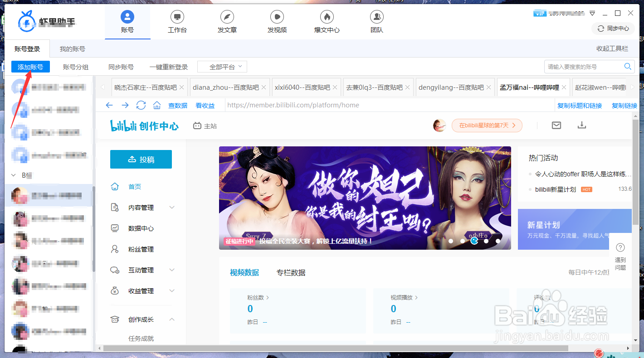Click the 添加账号 button

pyautogui.click(x=30, y=66)
